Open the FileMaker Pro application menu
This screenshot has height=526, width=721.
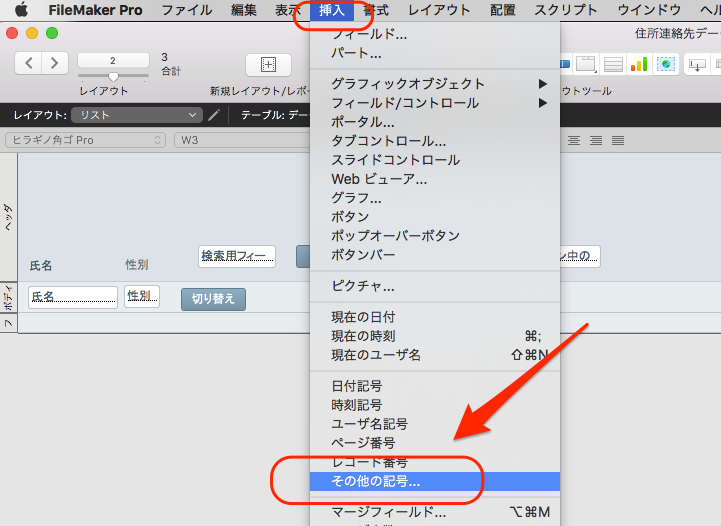tap(95, 10)
